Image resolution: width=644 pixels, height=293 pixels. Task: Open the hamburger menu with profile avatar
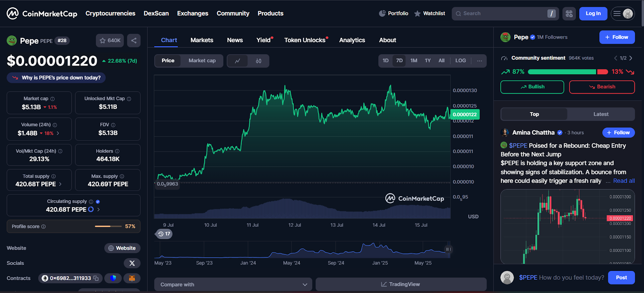coord(623,14)
